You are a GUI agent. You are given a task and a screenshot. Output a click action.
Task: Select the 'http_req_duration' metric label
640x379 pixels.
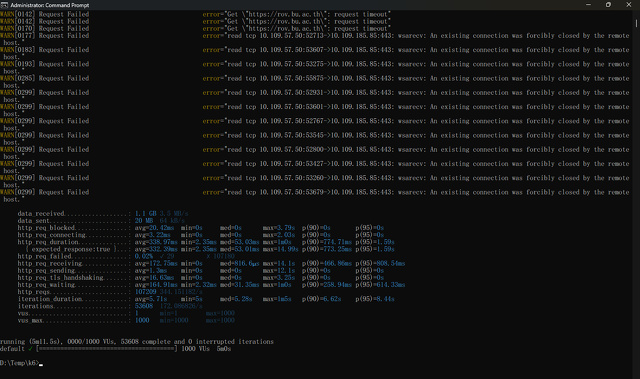48,242
